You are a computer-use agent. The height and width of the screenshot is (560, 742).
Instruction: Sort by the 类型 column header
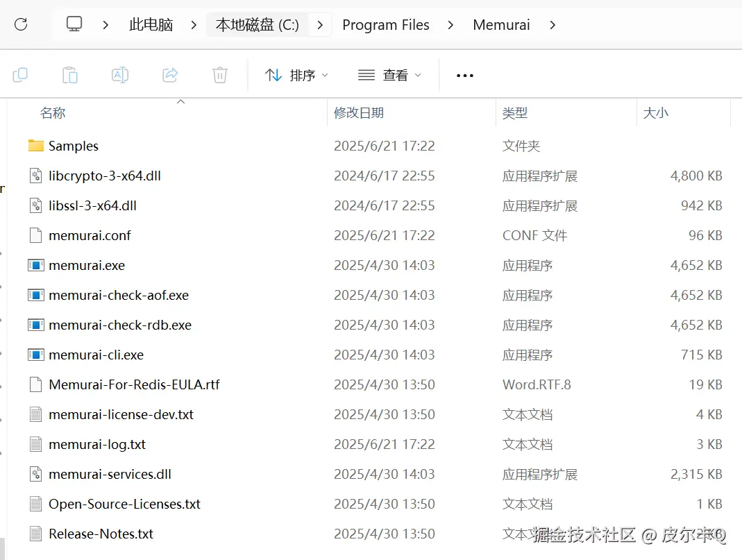click(x=515, y=113)
